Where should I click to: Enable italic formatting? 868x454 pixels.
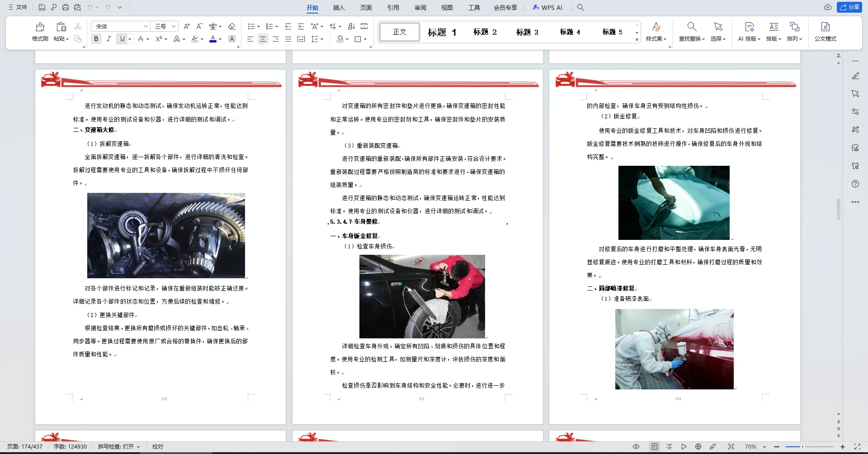pyautogui.click(x=108, y=39)
